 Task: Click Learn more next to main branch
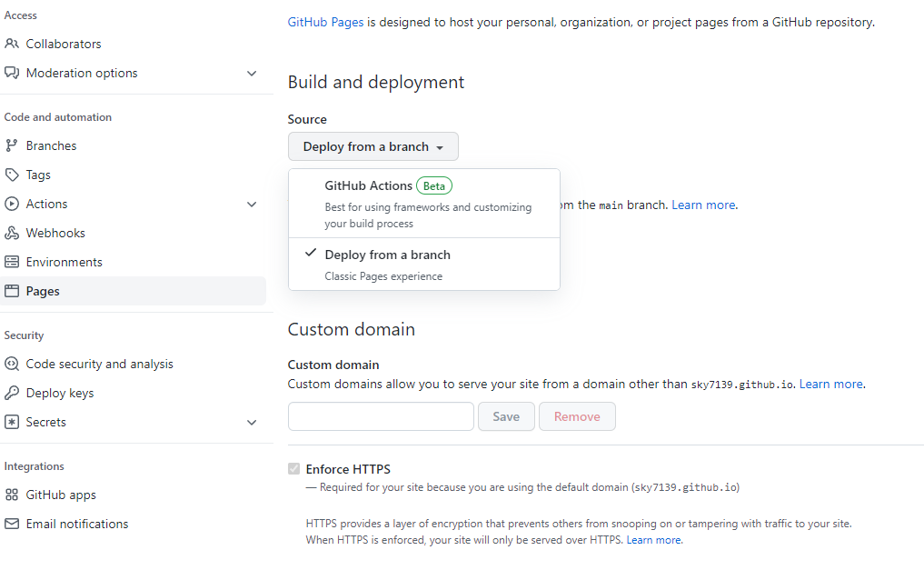[x=703, y=205]
